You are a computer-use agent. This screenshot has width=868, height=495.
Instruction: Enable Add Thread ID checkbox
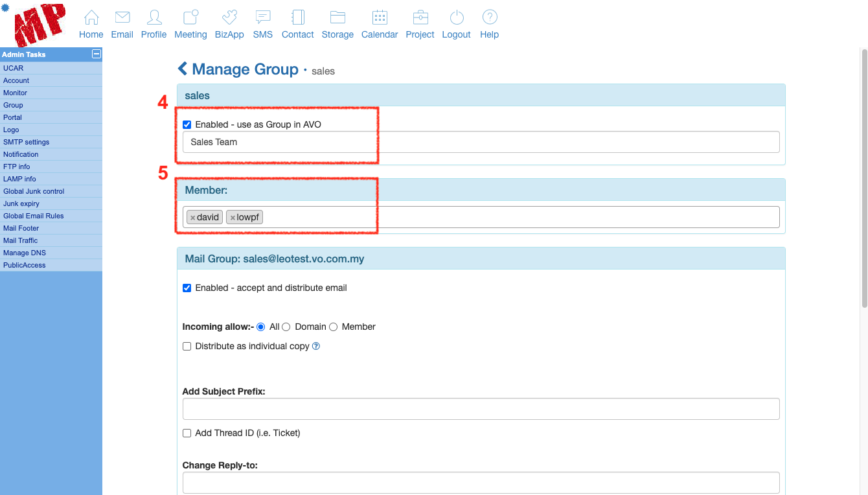(187, 433)
